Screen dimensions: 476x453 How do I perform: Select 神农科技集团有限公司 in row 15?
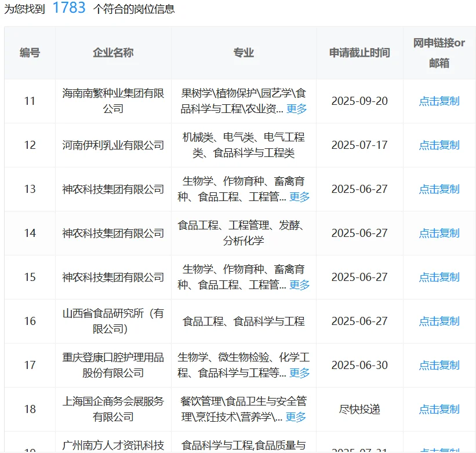tap(113, 277)
